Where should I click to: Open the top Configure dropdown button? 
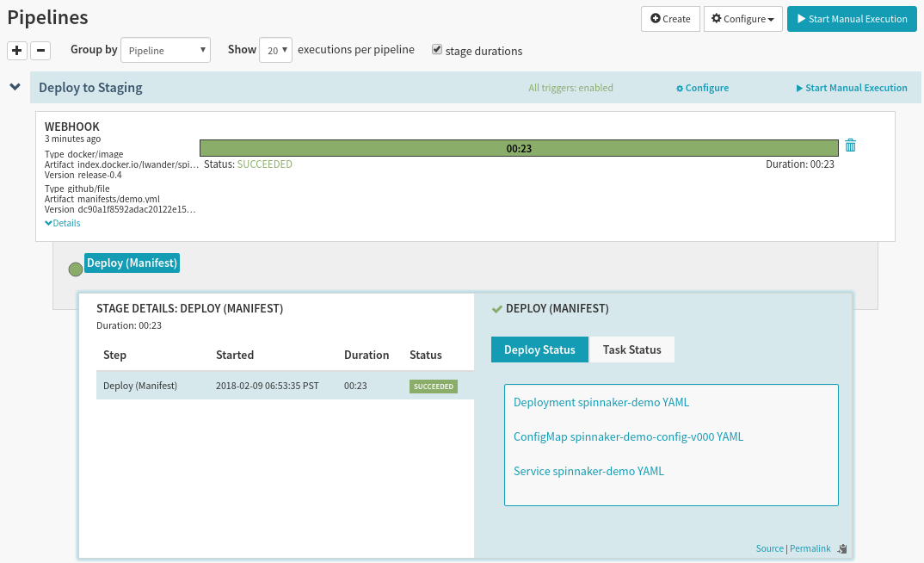[741, 19]
